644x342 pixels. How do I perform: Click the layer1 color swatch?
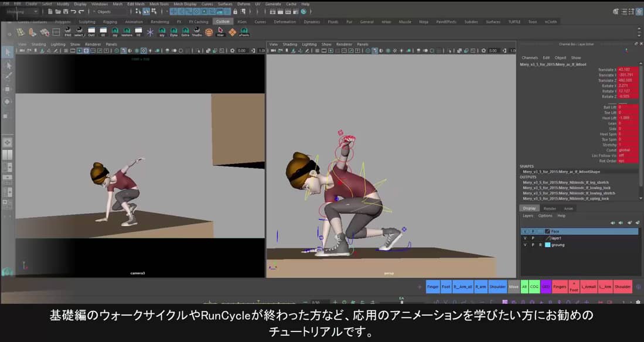(547, 238)
